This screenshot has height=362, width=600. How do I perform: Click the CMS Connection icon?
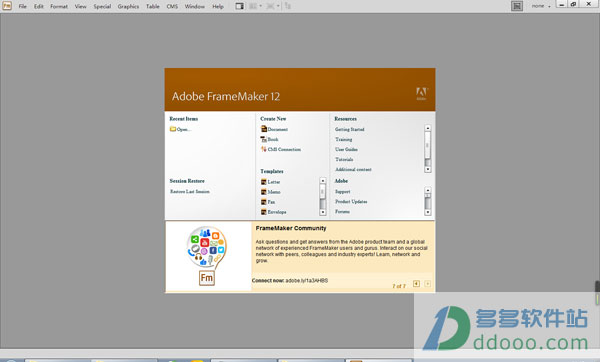tap(264, 149)
